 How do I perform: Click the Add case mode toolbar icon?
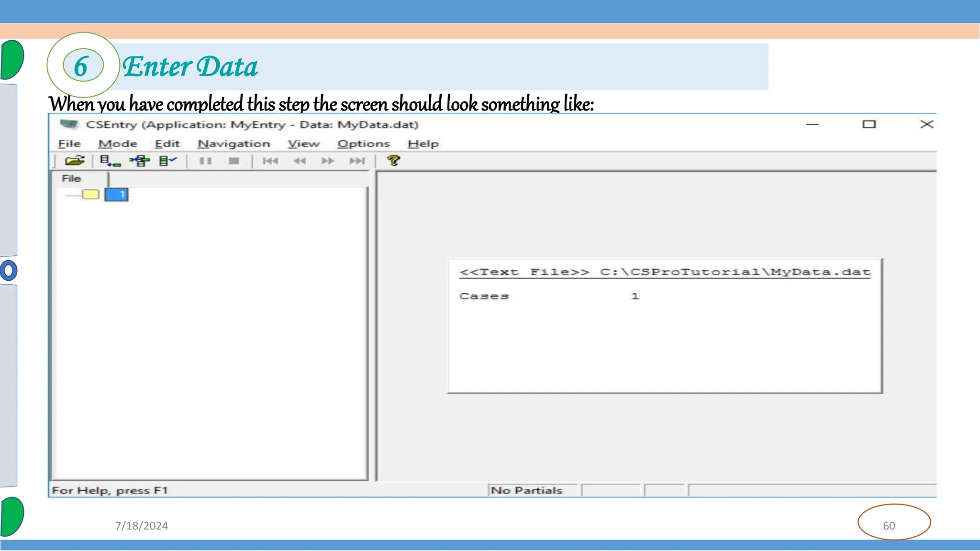[111, 161]
